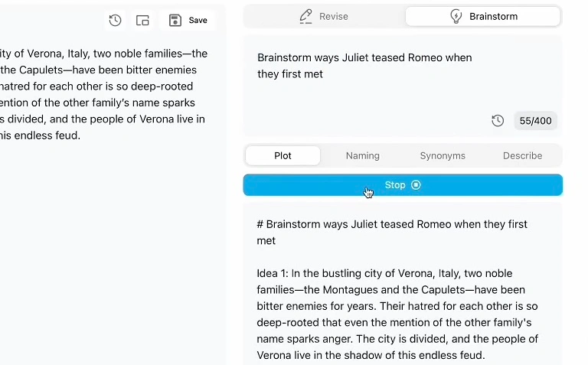This screenshot has height=365, width=588.
Task: Pick the Describe mode
Action: point(522,155)
